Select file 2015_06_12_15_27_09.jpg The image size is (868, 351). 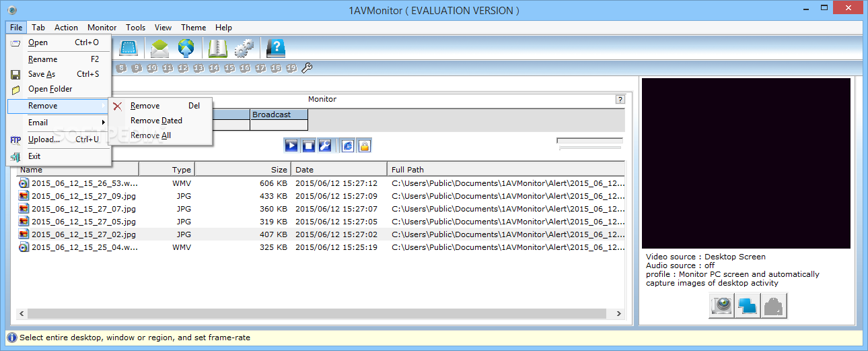tap(321, 196)
